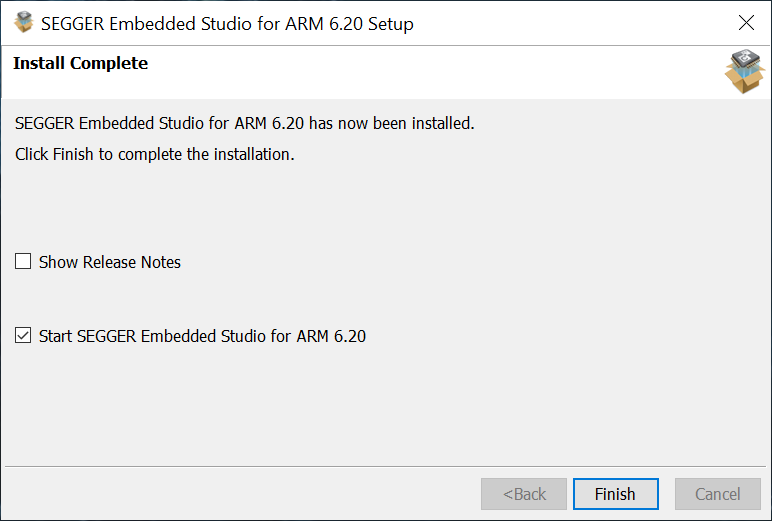The height and width of the screenshot is (521, 772).
Task: Click blank area left of the <Back button
Action: pyautogui.click(x=240, y=494)
